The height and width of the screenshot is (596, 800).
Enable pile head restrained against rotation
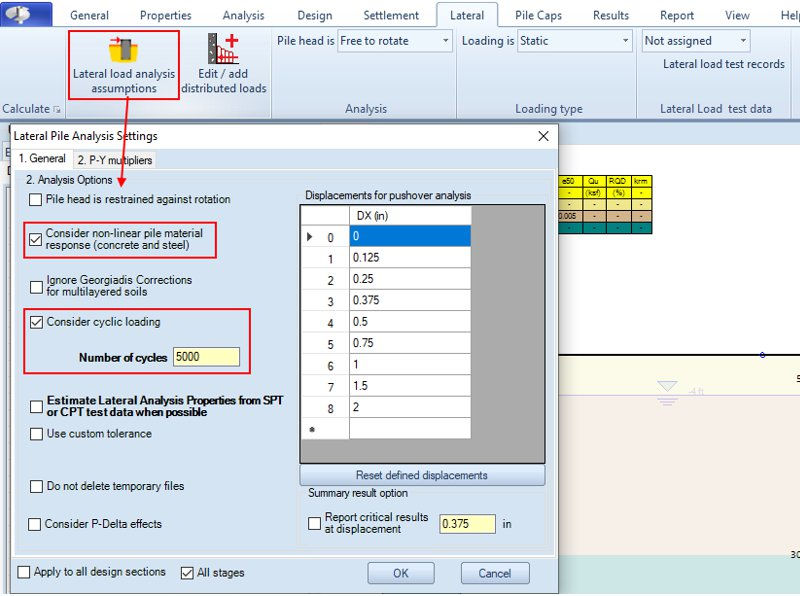(35, 200)
